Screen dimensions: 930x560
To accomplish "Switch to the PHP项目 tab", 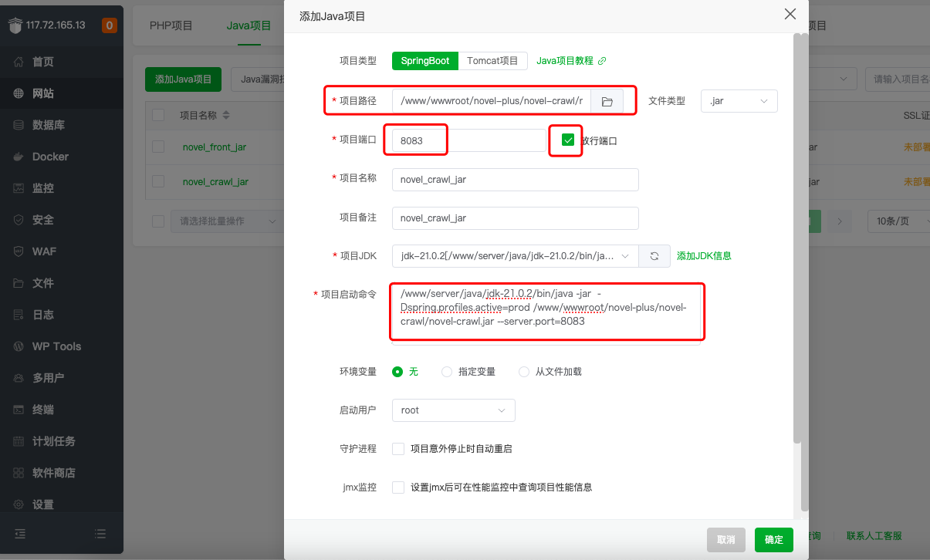I will 171,25.
